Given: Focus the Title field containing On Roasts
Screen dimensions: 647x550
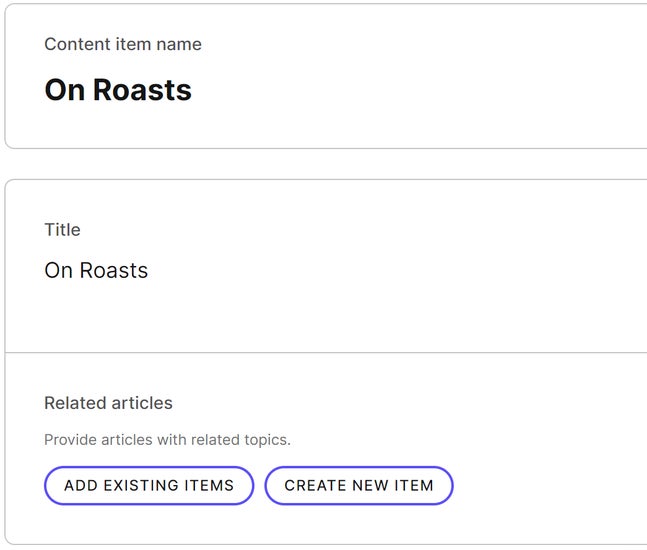Looking at the screenshot, I should click(326, 271).
